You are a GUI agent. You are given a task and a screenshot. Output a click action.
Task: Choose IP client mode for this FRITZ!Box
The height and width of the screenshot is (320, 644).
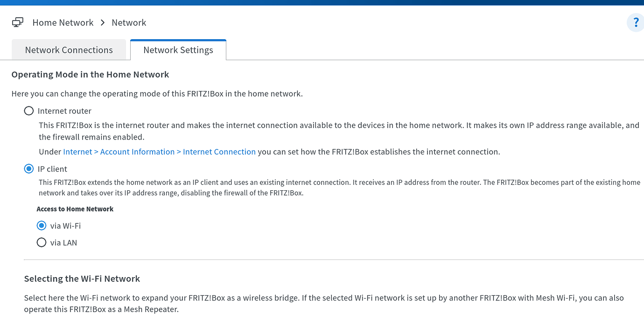tap(29, 168)
